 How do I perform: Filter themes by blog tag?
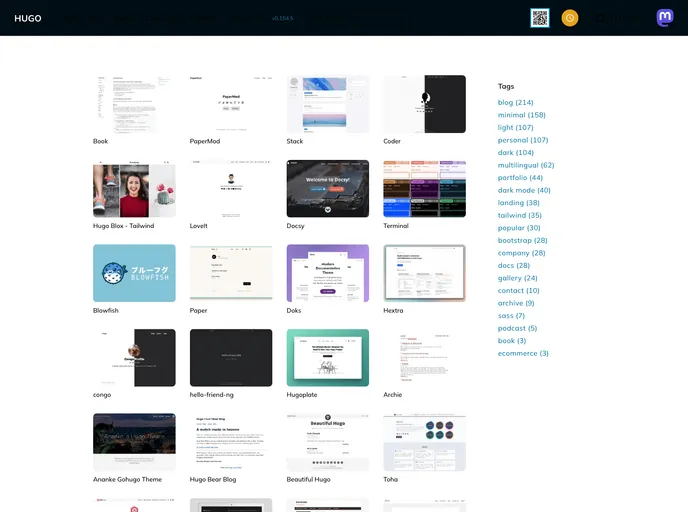pos(515,102)
